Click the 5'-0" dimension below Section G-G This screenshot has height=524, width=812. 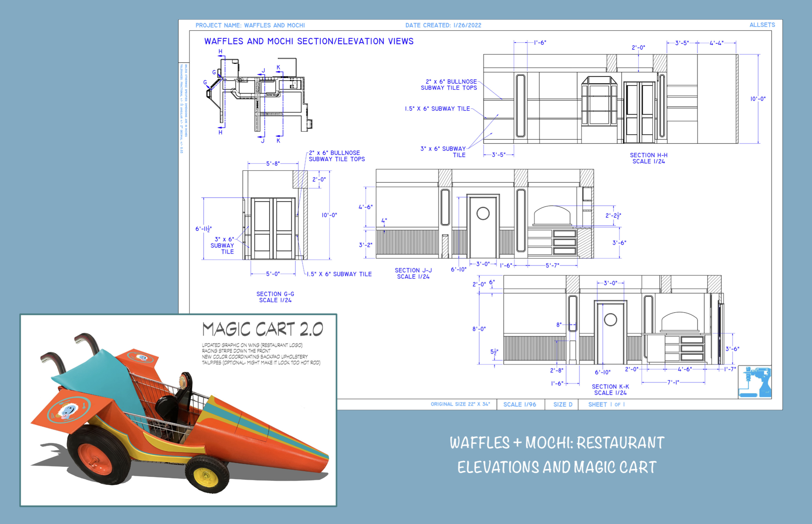(273, 274)
